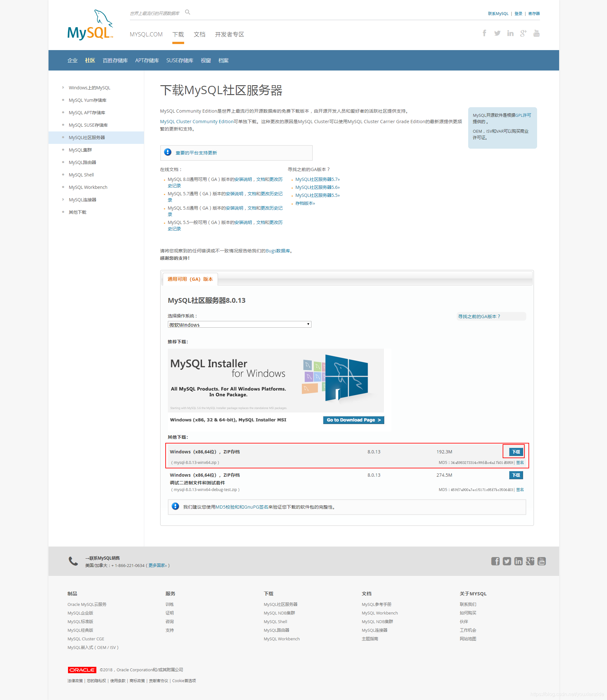Click MySQL Cluster Community Edition link
This screenshot has width=607, height=700.
197,122
